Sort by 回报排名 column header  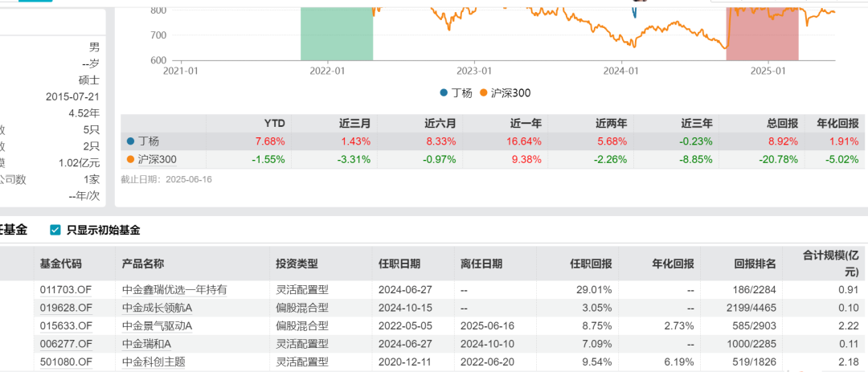tap(755, 264)
